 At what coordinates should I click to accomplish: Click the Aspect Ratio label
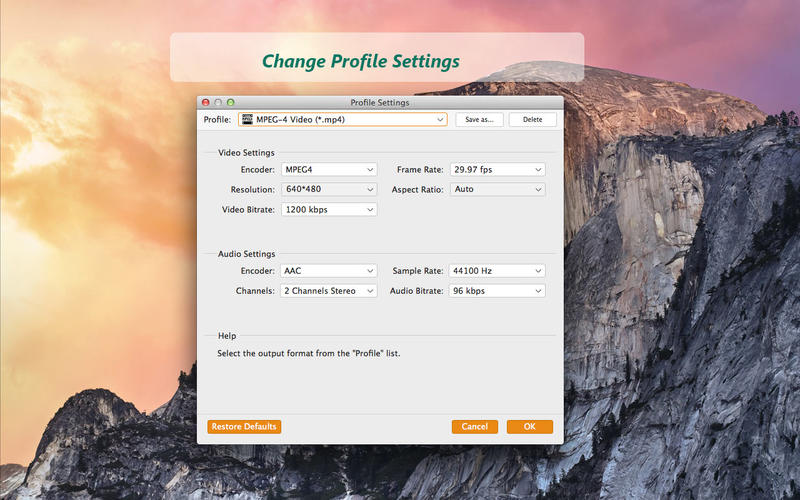point(417,189)
